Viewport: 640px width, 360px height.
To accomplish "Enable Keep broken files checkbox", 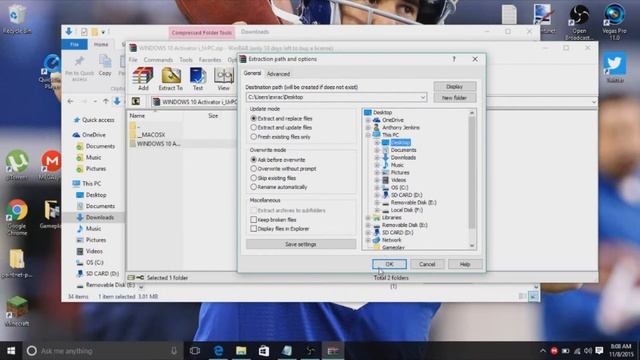I will 253,220.
